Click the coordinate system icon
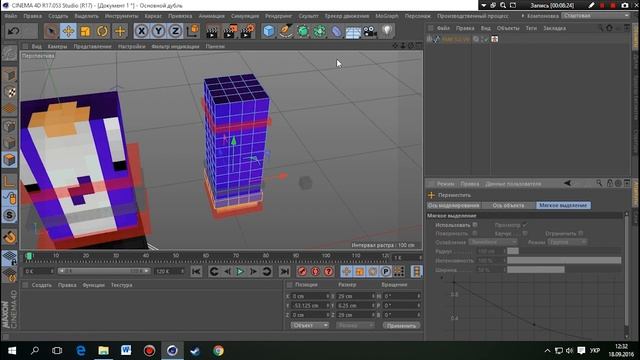 pos(193,31)
